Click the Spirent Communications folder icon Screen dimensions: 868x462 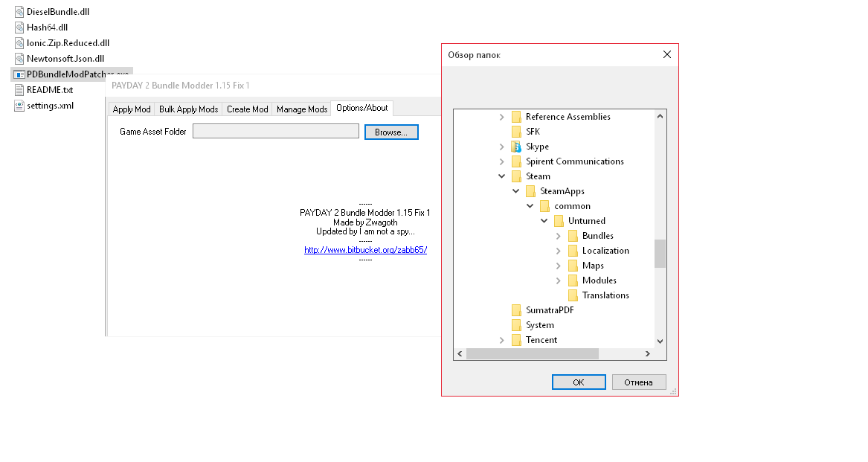(x=516, y=161)
